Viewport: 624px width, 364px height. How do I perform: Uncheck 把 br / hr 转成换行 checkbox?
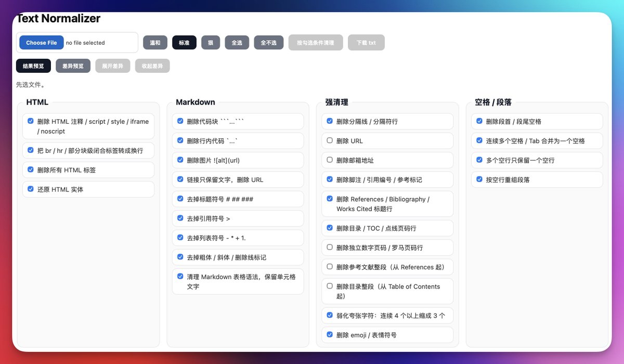[31, 150]
